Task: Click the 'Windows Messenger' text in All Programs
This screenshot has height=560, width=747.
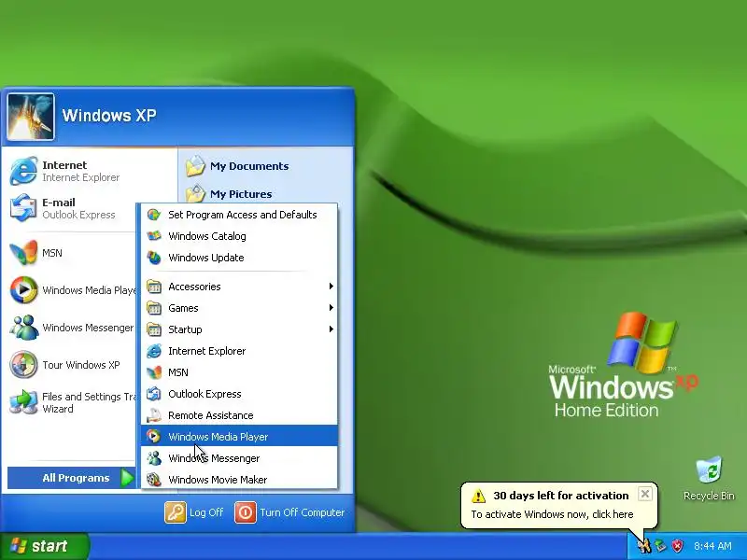Action: point(214,458)
